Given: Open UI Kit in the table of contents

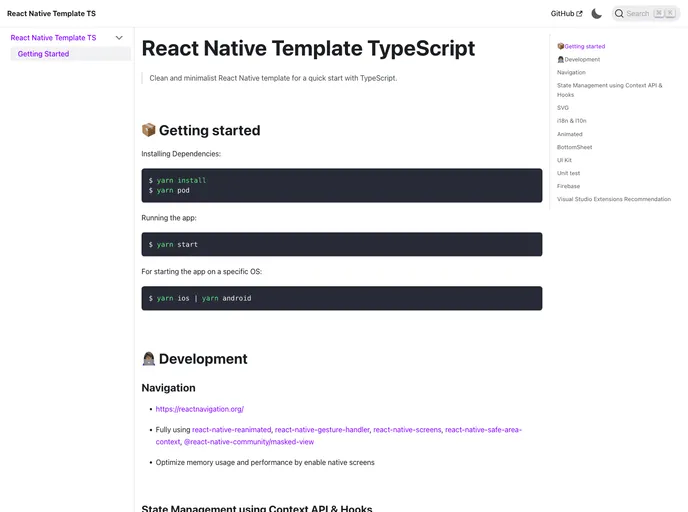Looking at the screenshot, I should click(564, 160).
